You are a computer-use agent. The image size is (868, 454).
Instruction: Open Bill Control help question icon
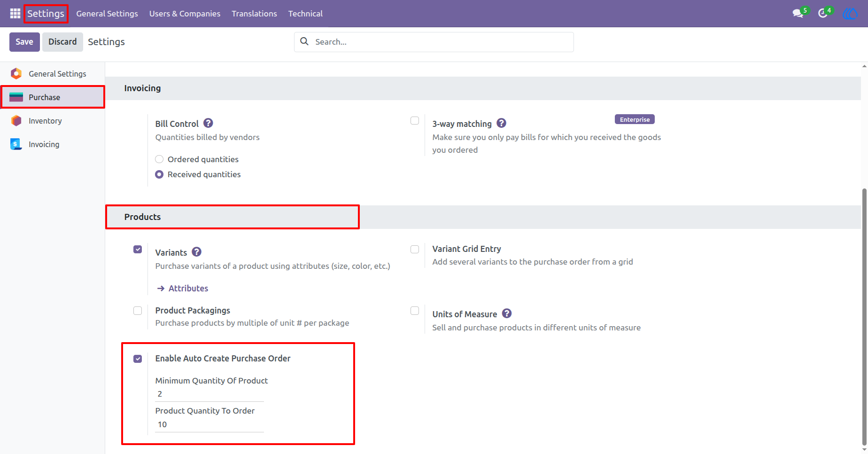[x=208, y=123]
